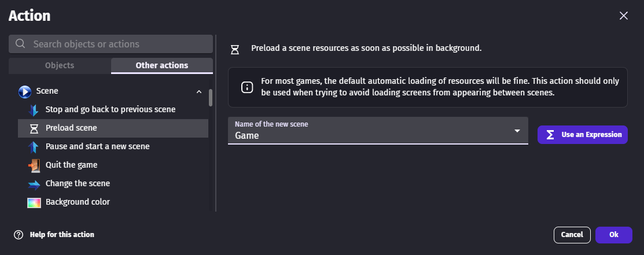Screen dimensions: 644x255
Task: Click the Quit the game door icon
Action: point(34,165)
